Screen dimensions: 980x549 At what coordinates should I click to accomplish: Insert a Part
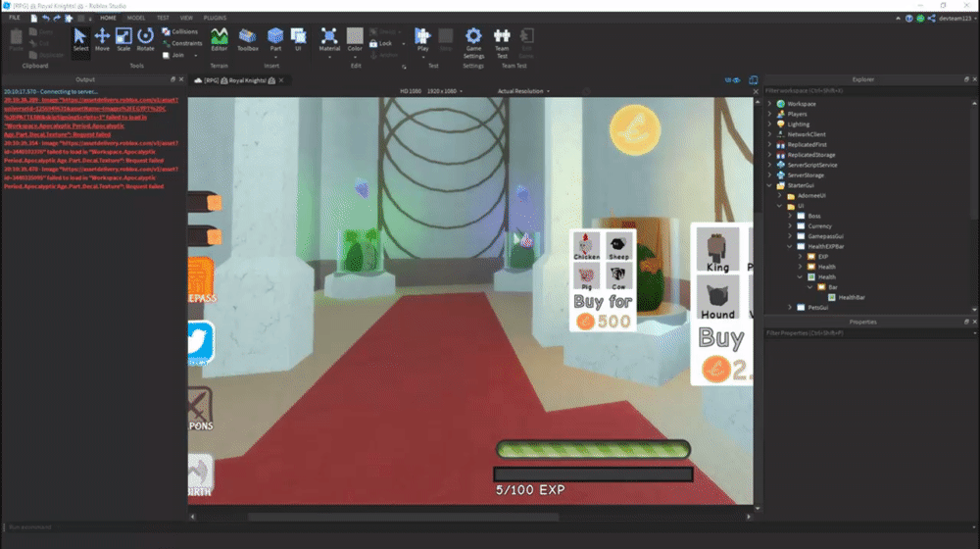click(x=275, y=40)
